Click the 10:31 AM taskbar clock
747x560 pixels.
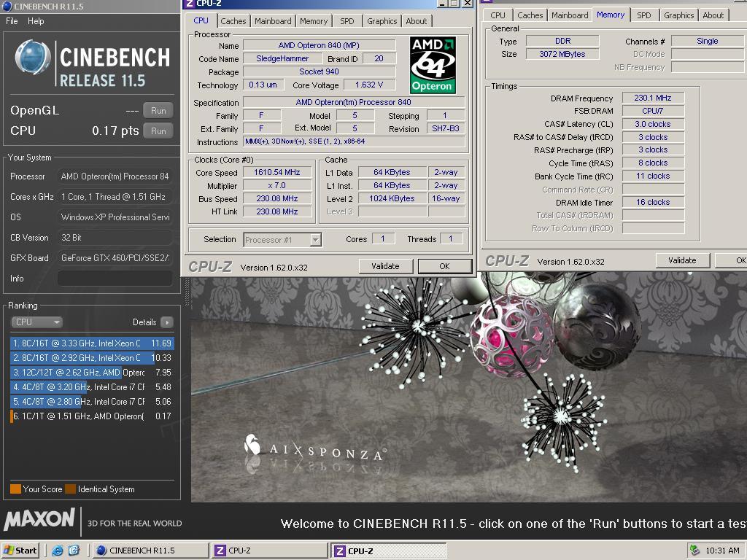click(x=722, y=551)
